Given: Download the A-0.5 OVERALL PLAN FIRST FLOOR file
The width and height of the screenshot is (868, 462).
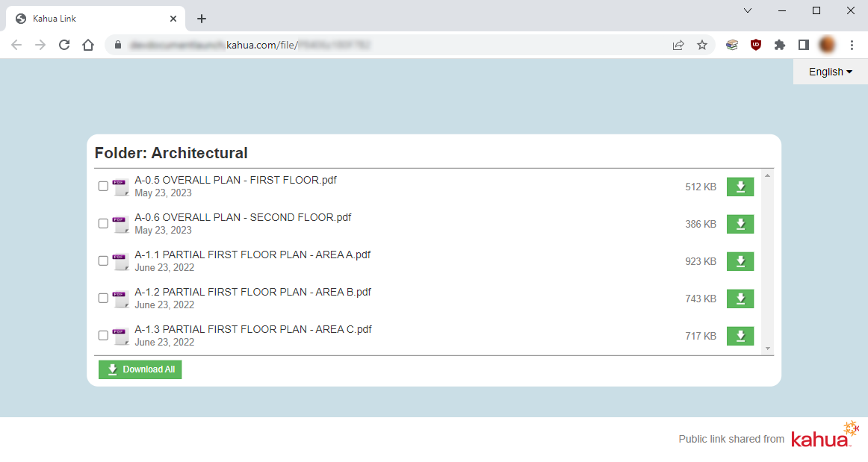Looking at the screenshot, I should click(740, 187).
